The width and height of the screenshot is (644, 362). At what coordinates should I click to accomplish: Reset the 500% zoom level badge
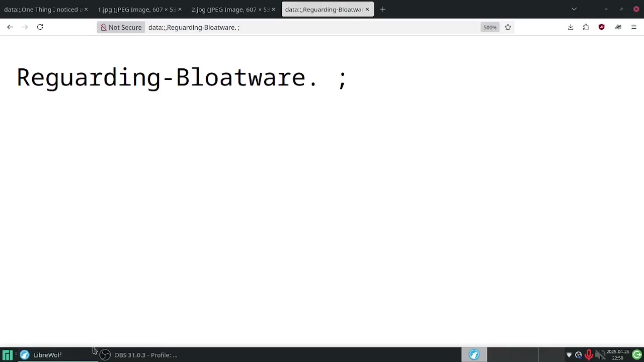(490, 27)
